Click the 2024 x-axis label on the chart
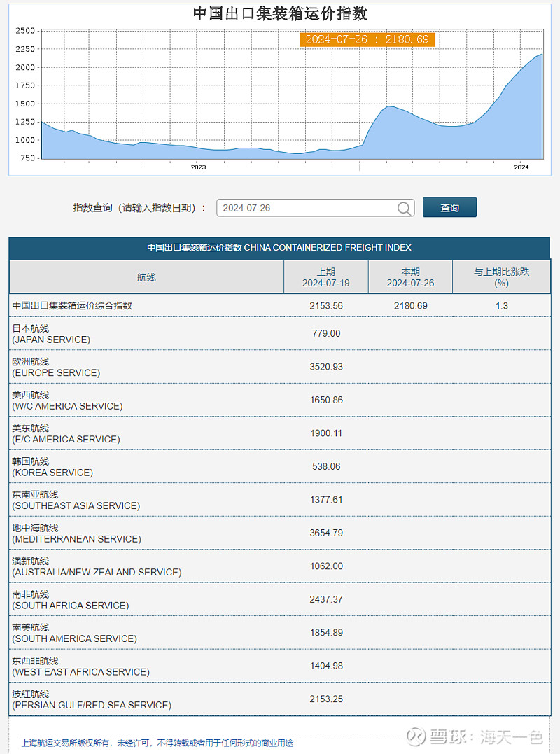 tap(521, 167)
